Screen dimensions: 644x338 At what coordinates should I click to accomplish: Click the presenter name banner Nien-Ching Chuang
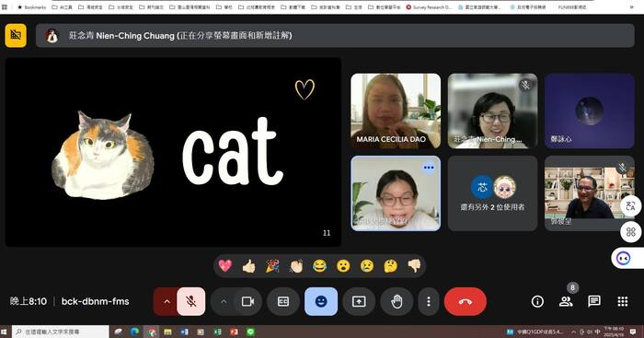coord(335,35)
